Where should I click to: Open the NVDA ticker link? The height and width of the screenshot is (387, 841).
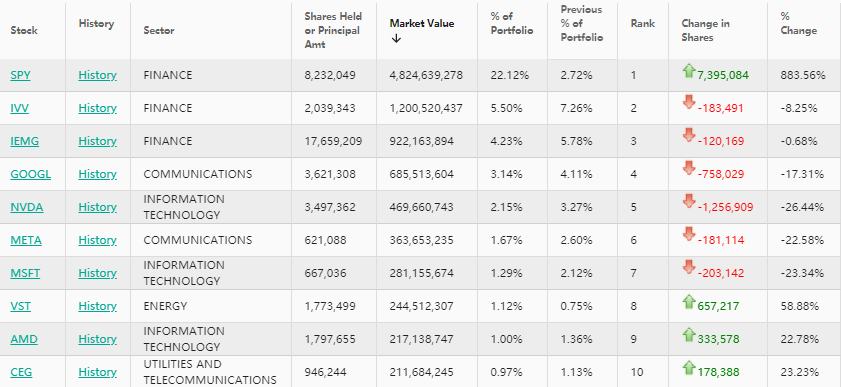[27, 207]
